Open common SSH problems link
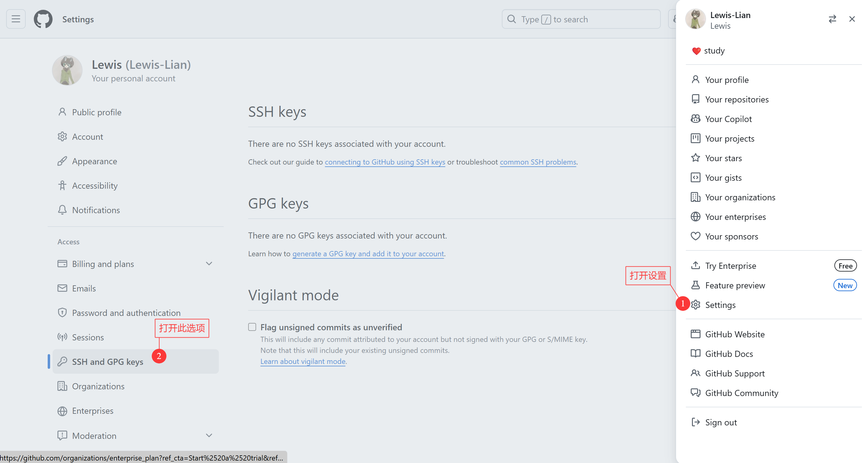This screenshot has width=868, height=463. tap(538, 162)
